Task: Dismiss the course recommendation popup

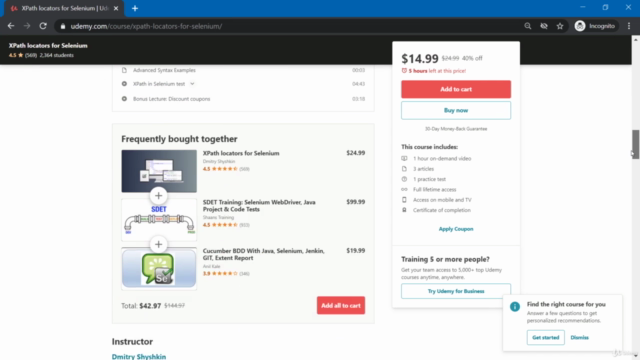Action: 580,338
